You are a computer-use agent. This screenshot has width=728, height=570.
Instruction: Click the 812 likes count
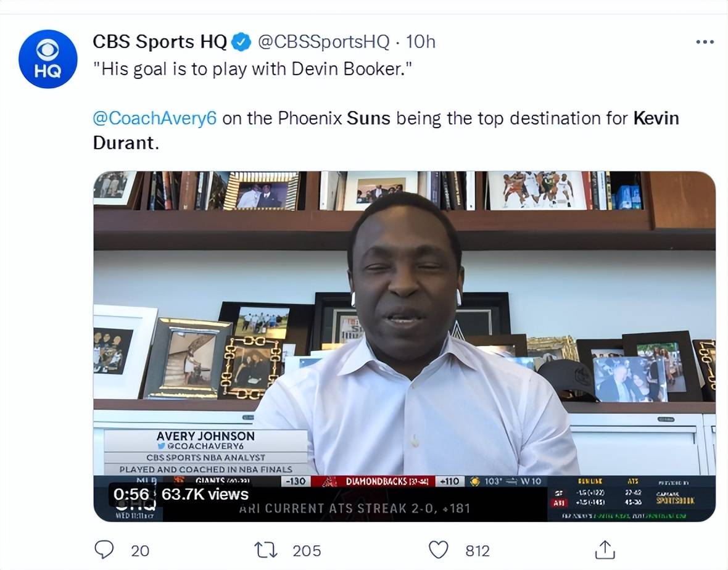(x=478, y=551)
